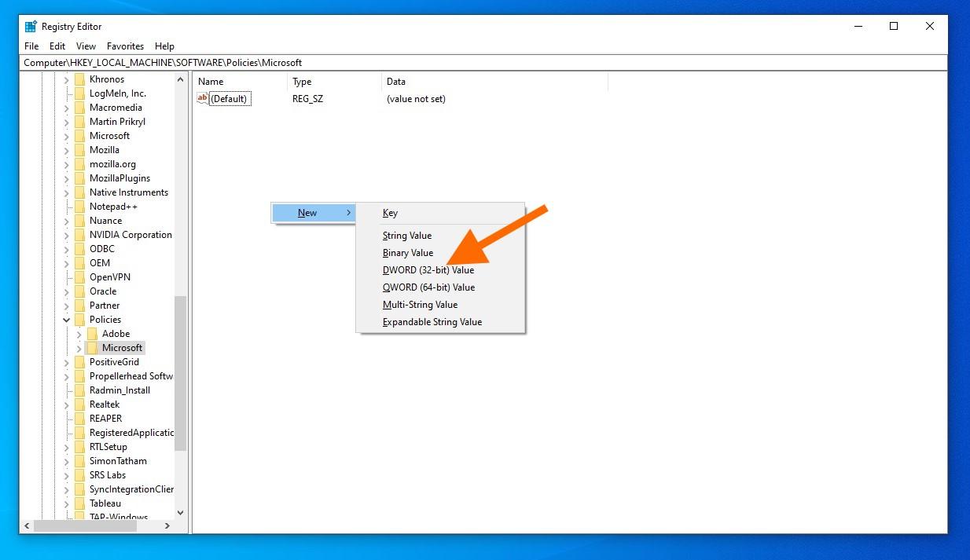Click the PositiveGrid folder icon
This screenshot has width=970, height=560.
point(79,362)
